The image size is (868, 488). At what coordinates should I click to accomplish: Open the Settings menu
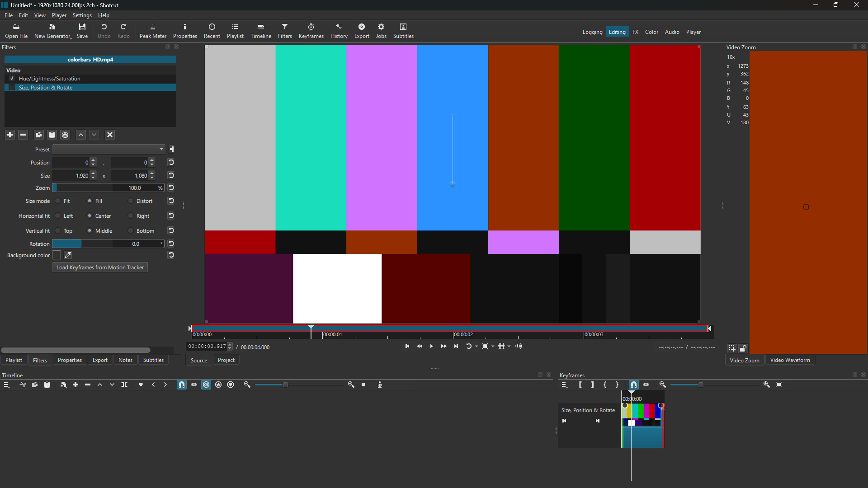(x=82, y=15)
